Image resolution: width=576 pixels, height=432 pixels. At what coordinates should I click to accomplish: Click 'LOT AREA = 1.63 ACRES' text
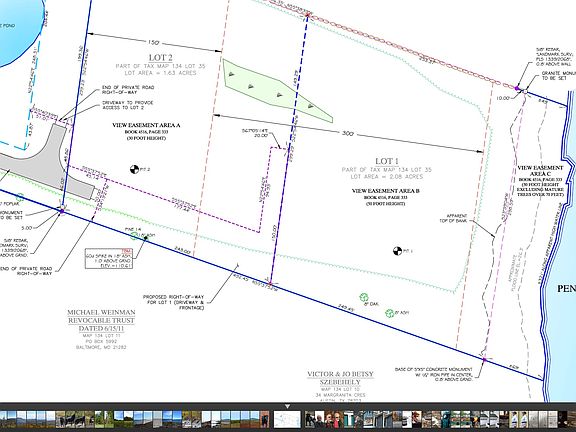(x=161, y=73)
